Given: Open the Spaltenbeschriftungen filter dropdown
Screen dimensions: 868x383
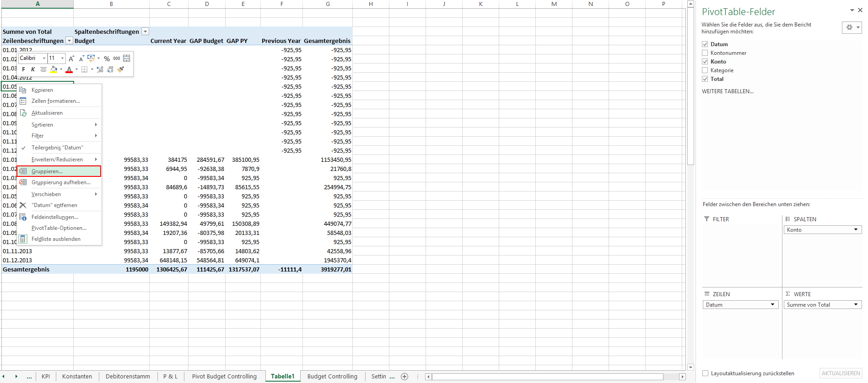Looking at the screenshot, I should (145, 32).
